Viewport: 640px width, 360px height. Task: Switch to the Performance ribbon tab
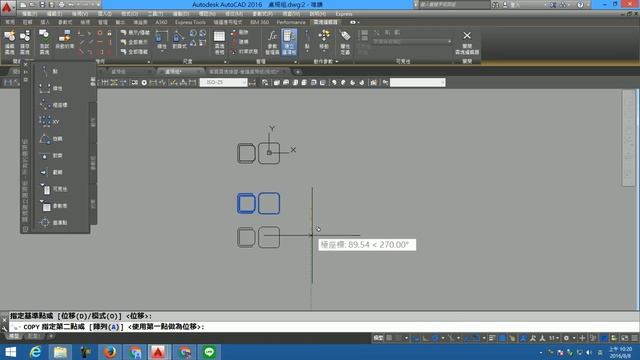coord(291,22)
